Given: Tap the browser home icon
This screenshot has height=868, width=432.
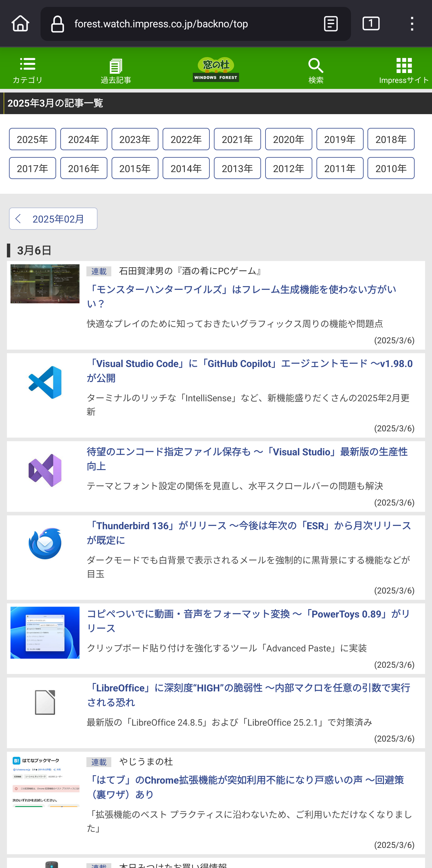Looking at the screenshot, I should coord(20,24).
